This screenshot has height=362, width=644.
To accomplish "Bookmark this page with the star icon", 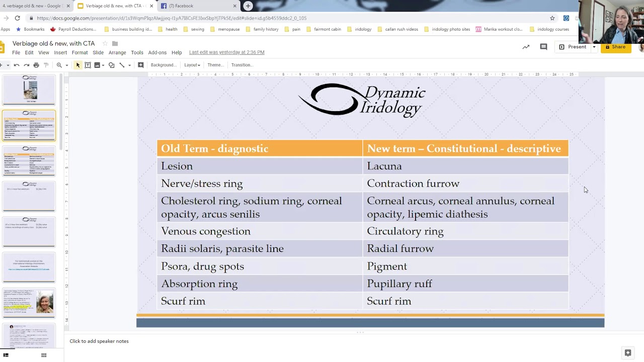I will [552, 18].
